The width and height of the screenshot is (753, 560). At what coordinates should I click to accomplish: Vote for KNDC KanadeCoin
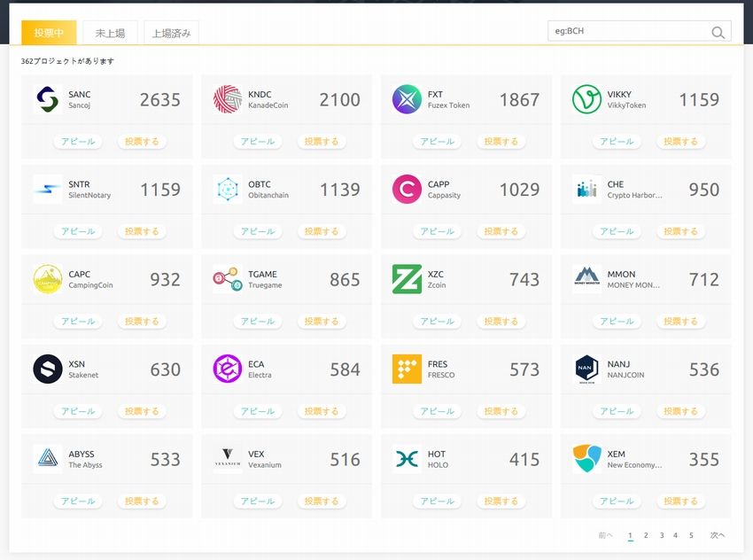322,141
